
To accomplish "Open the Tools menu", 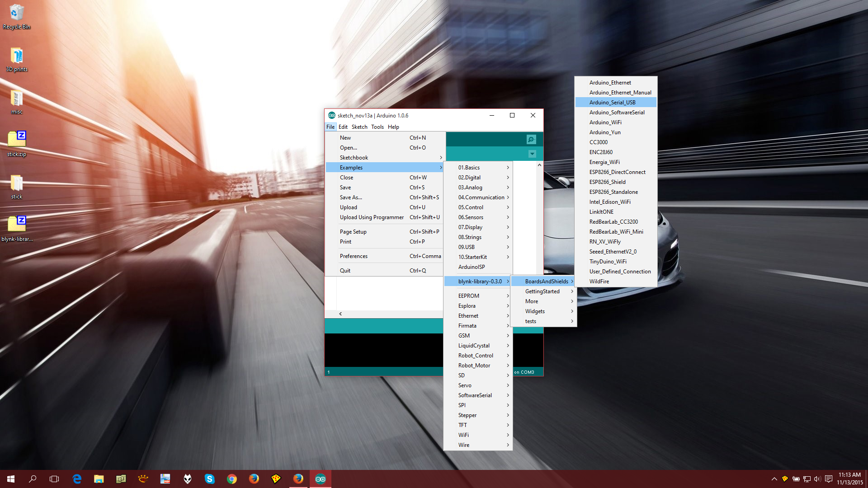I will (377, 127).
